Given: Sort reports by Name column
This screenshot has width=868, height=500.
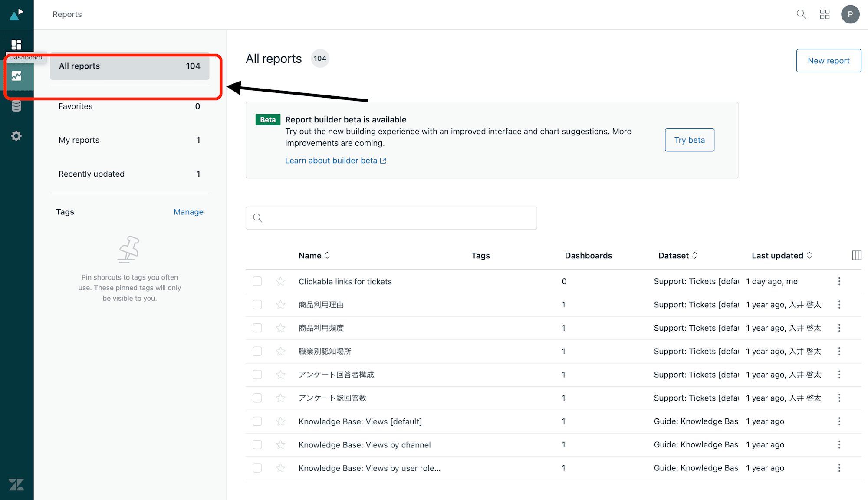Looking at the screenshot, I should [x=314, y=256].
